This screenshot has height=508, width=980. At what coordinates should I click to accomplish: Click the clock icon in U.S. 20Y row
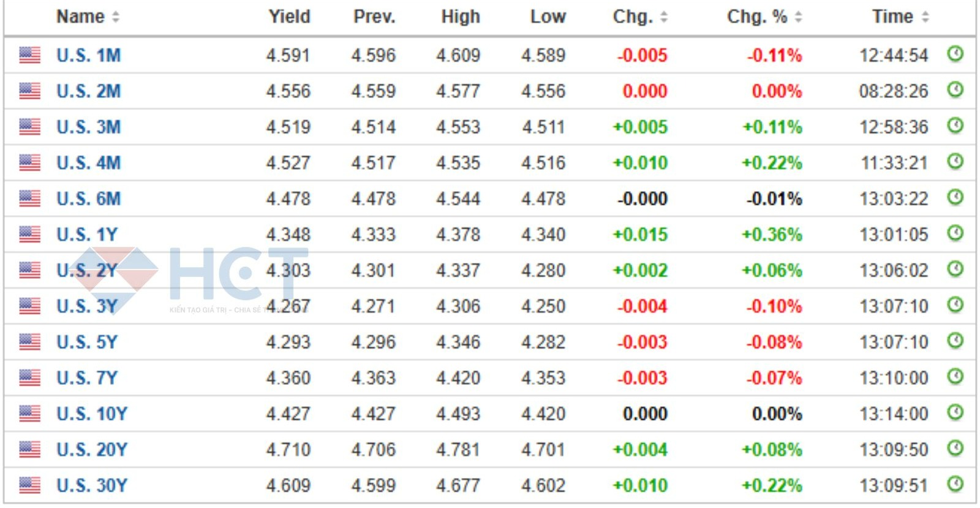(x=955, y=449)
